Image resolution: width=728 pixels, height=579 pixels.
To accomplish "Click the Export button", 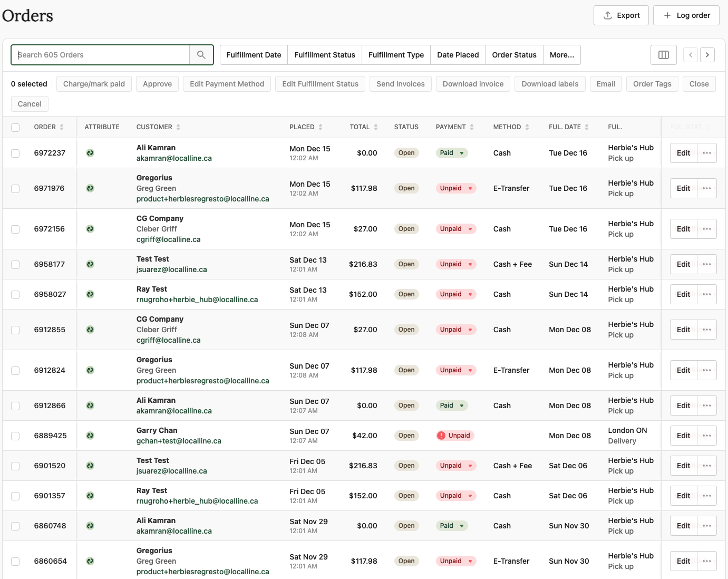I will pos(621,15).
